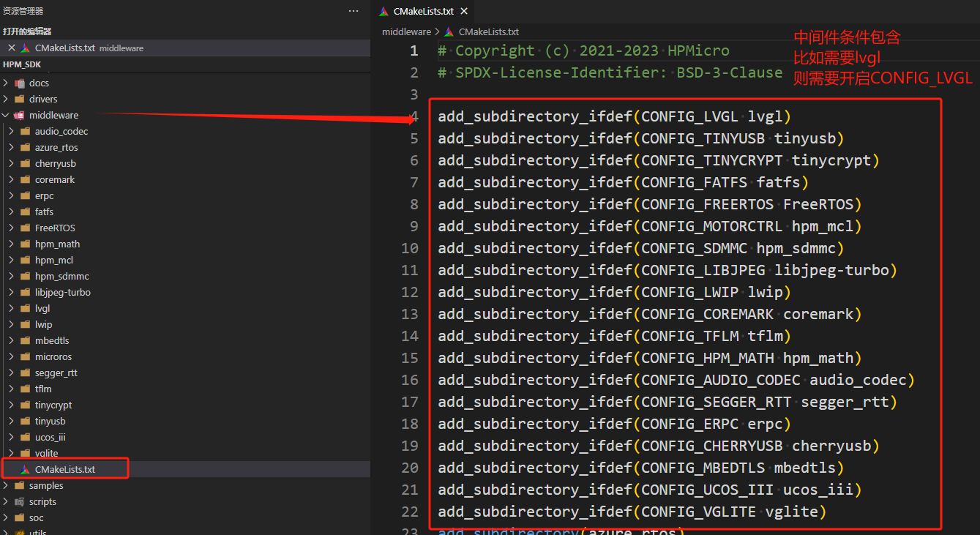
Task: Click CMake file icon in explorer tree
Action: (26, 469)
